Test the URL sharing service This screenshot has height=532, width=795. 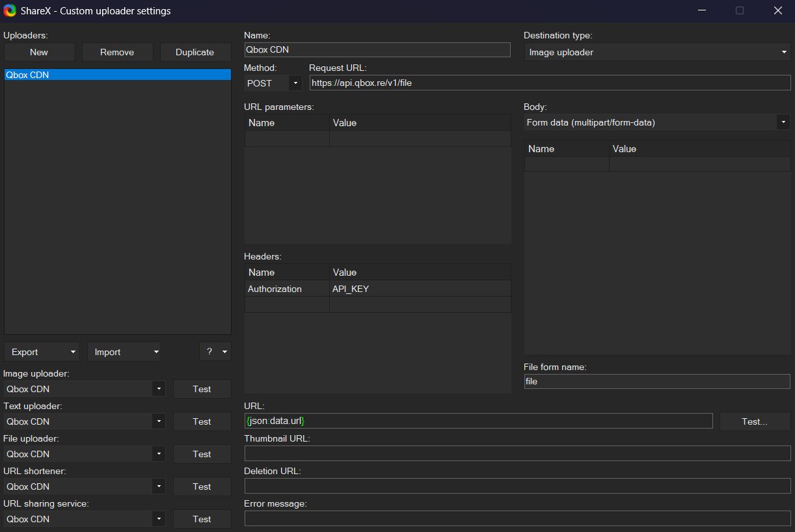pyautogui.click(x=202, y=518)
